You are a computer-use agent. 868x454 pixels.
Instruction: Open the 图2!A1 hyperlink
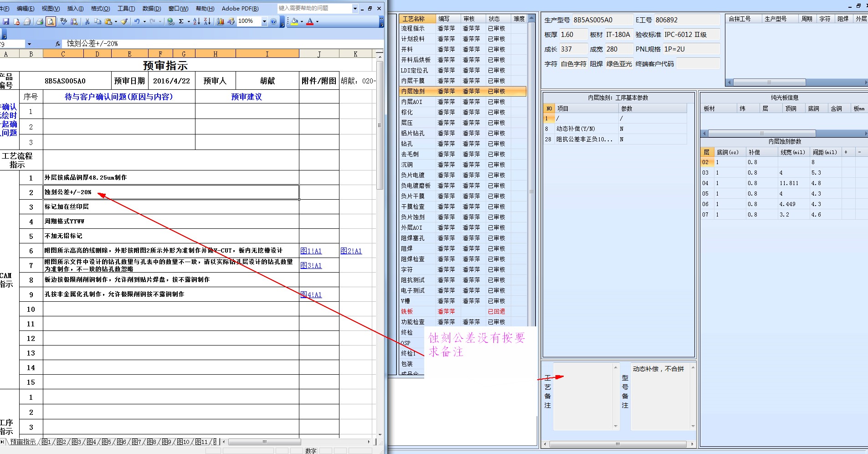tap(351, 251)
